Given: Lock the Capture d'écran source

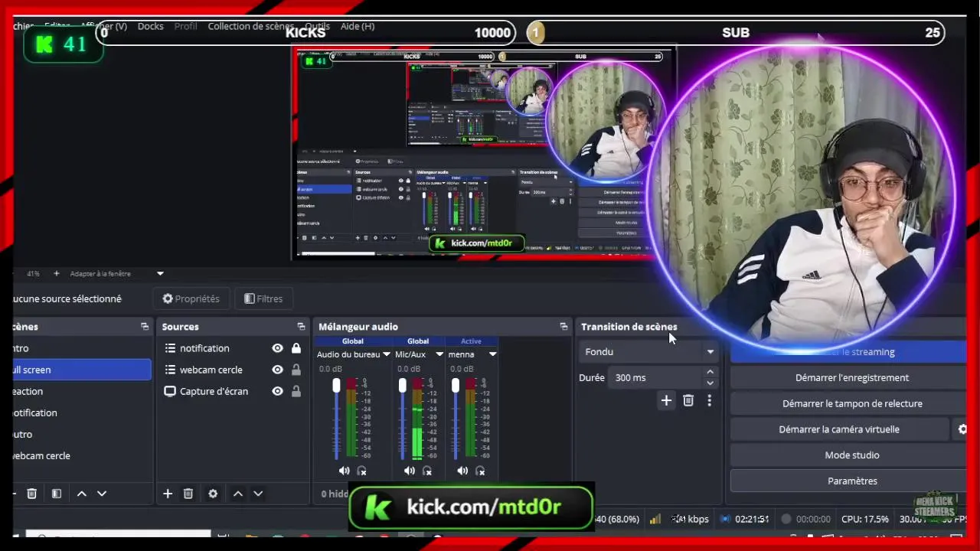Looking at the screenshot, I should (x=296, y=391).
